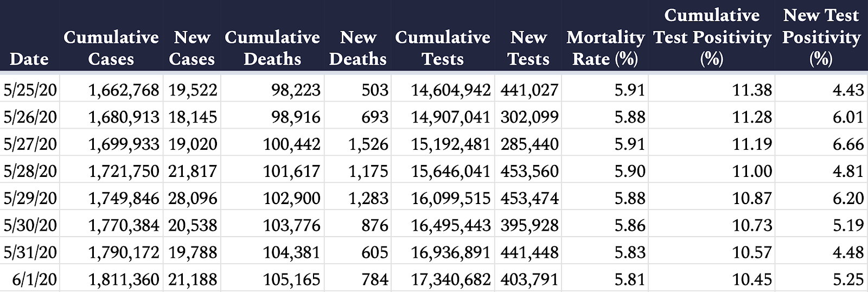The image size is (868, 292).
Task: Click the new test positivity value 6.66
Action: pyautogui.click(x=848, y=143)
